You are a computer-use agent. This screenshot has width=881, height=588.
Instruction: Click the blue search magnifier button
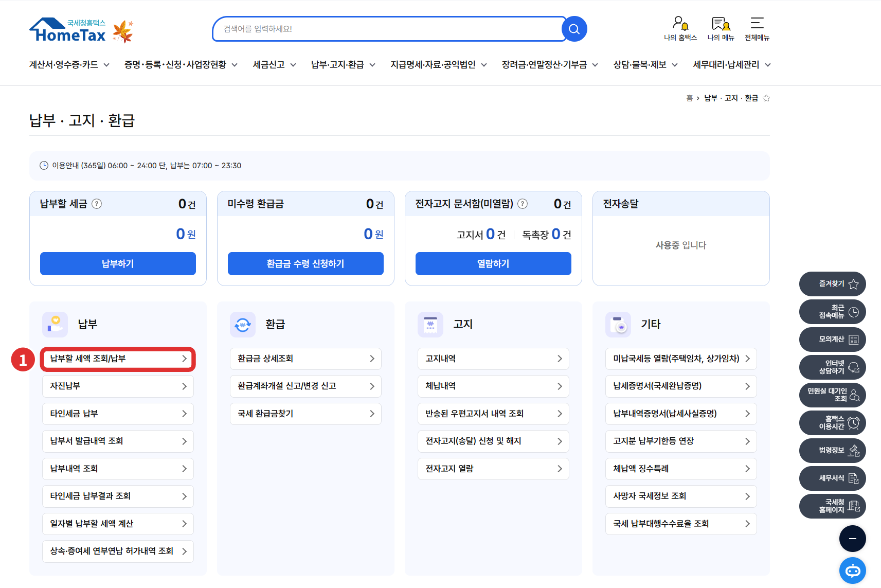tap(574, 29)
